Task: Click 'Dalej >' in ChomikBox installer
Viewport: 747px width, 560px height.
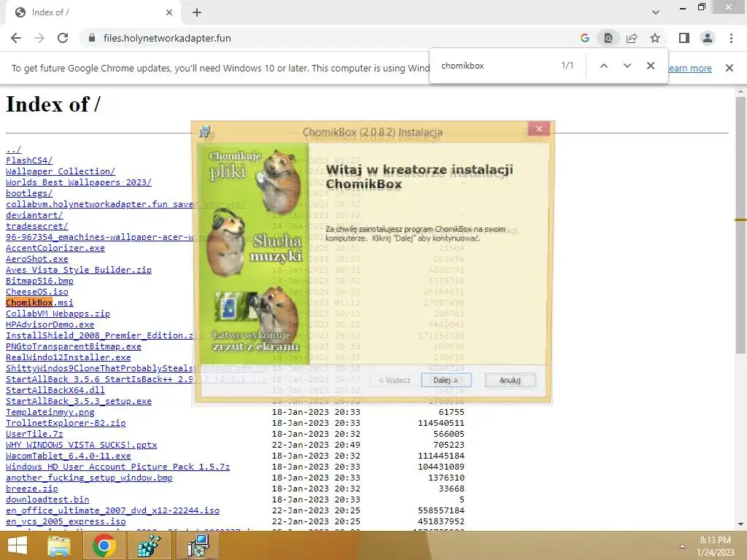Action: [446, 380]
